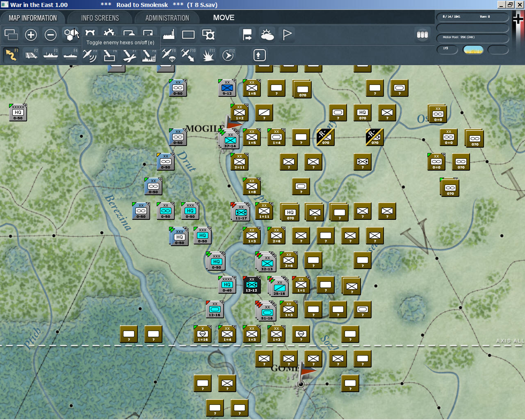The image size is (525, 420).
Task: Click the Soviet 1=16 unit counter
Action: click(x=203, y=334)
